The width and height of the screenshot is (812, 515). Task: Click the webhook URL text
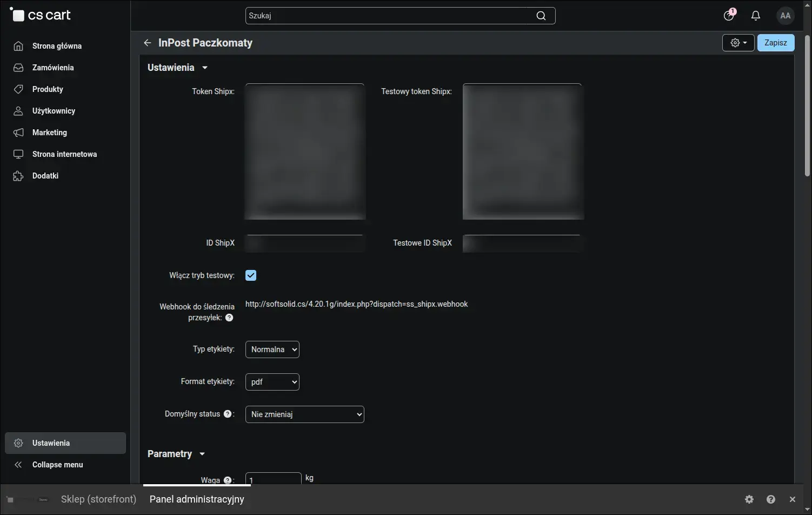357,304
